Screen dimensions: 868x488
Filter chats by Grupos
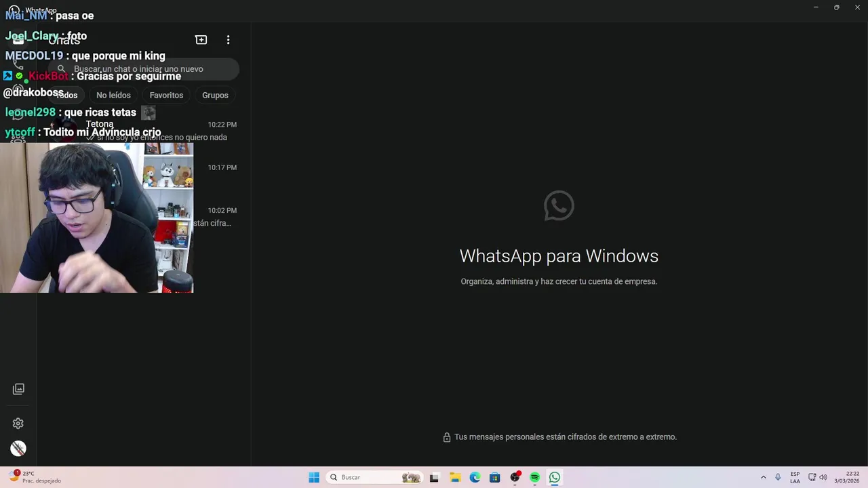coord(215,95)
